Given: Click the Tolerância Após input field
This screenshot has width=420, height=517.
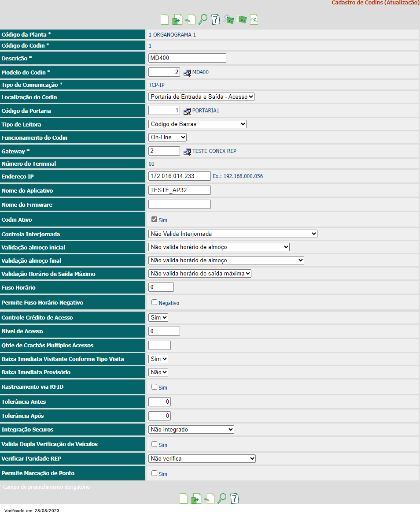Looking at the screenshot, I should click(159, 416).
